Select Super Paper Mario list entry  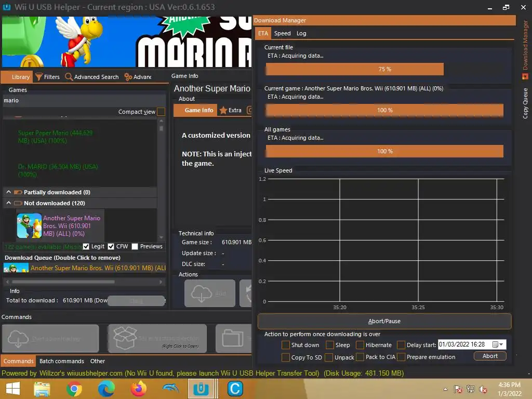point(56,137)
